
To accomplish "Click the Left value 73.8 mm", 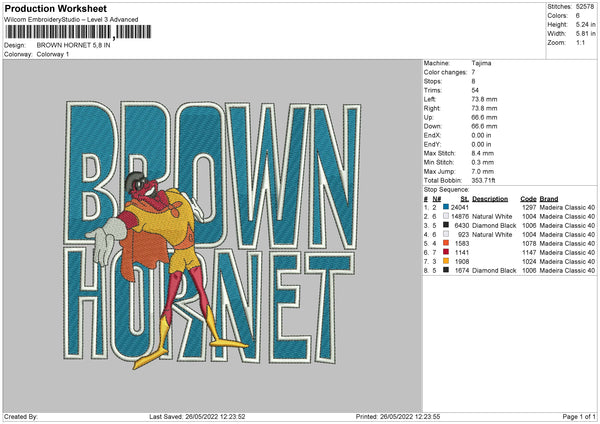I will pos(484,99).
